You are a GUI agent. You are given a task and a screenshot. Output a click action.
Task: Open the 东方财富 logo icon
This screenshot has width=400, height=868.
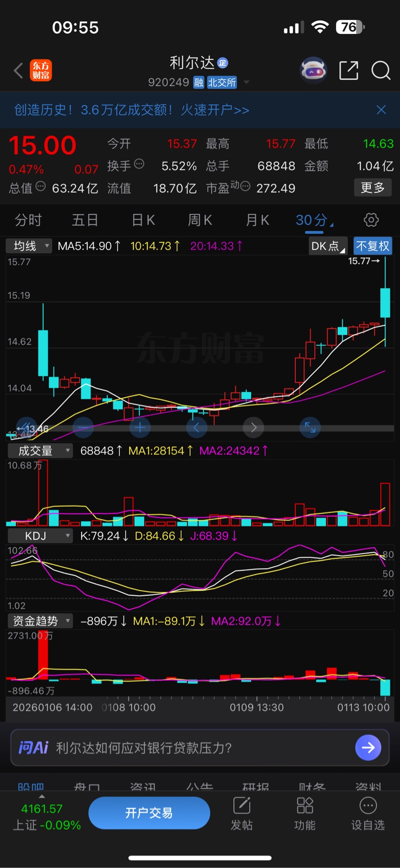pyautogui.click(x=41, y=70)
